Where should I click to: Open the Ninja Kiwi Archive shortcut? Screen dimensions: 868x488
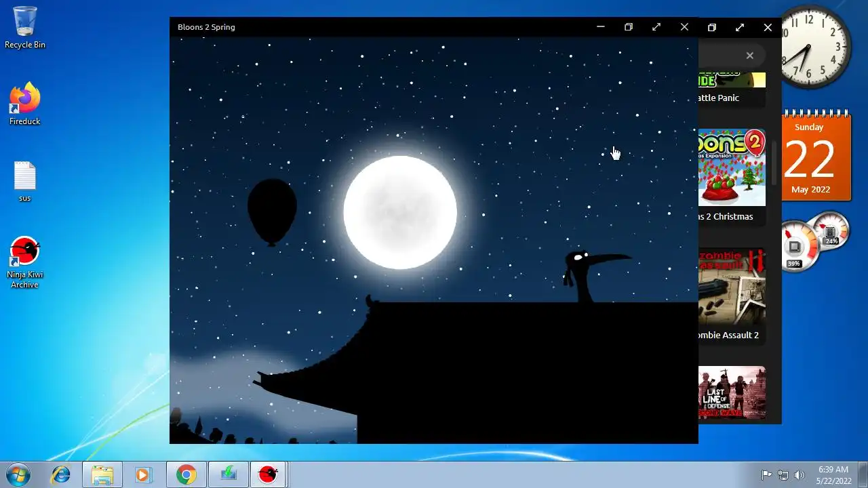coord(25,263)
